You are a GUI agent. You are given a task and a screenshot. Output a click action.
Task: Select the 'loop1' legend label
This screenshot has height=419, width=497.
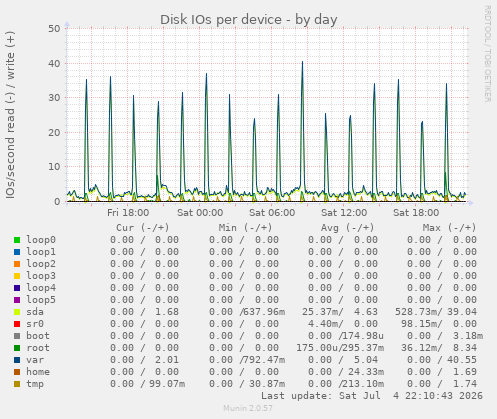(41, 252)
